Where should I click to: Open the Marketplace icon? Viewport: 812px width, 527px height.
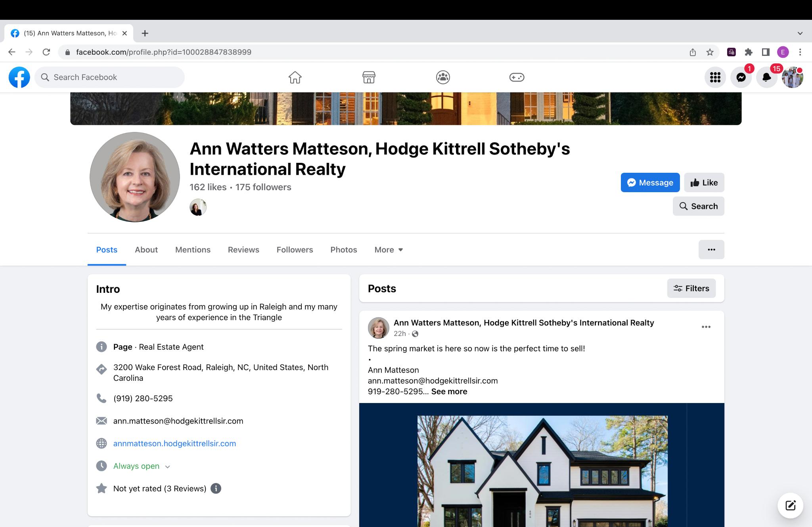pyautogui.click(x=369, y=77)
